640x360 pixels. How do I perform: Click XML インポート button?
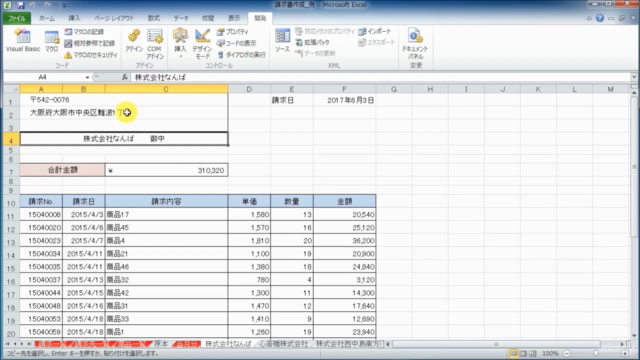[x=375, y=31]
